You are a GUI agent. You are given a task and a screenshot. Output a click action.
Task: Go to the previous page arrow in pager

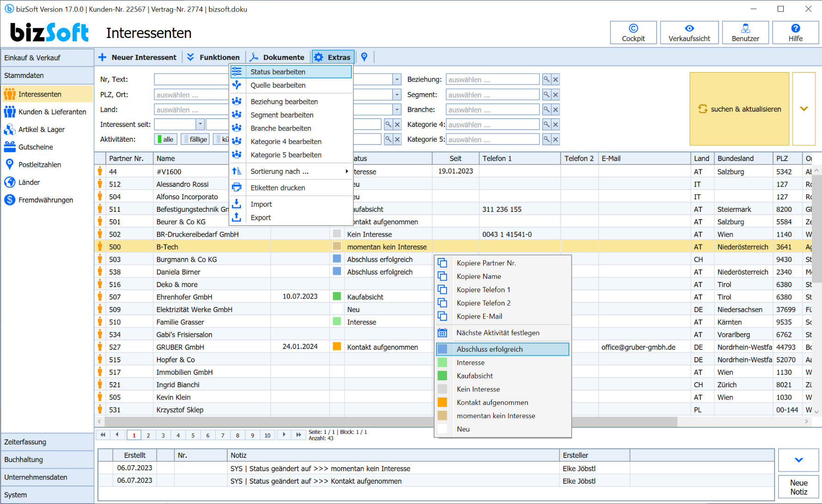(117, 435)
